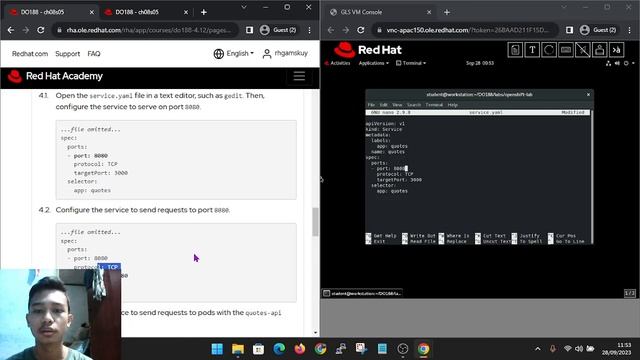Open the Help menu in the terminal window
The width and height of the screenshot is (640, 360).
click(x=452, y=105)
